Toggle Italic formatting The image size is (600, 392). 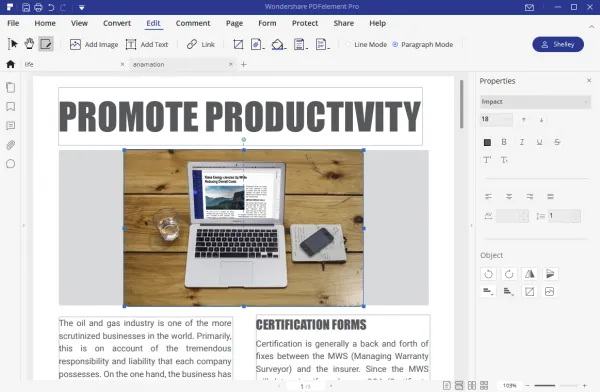(x=522, y=142)
